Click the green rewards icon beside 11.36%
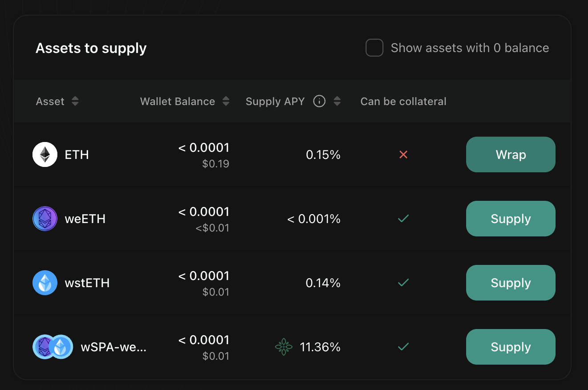588x390 pixels. pos(284,347)
